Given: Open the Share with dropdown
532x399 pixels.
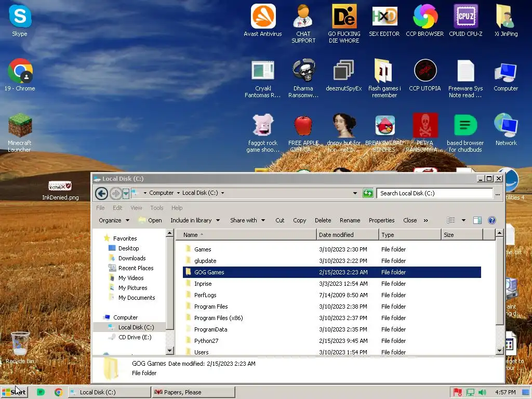Looking at the screenshot, I should 248,220.
